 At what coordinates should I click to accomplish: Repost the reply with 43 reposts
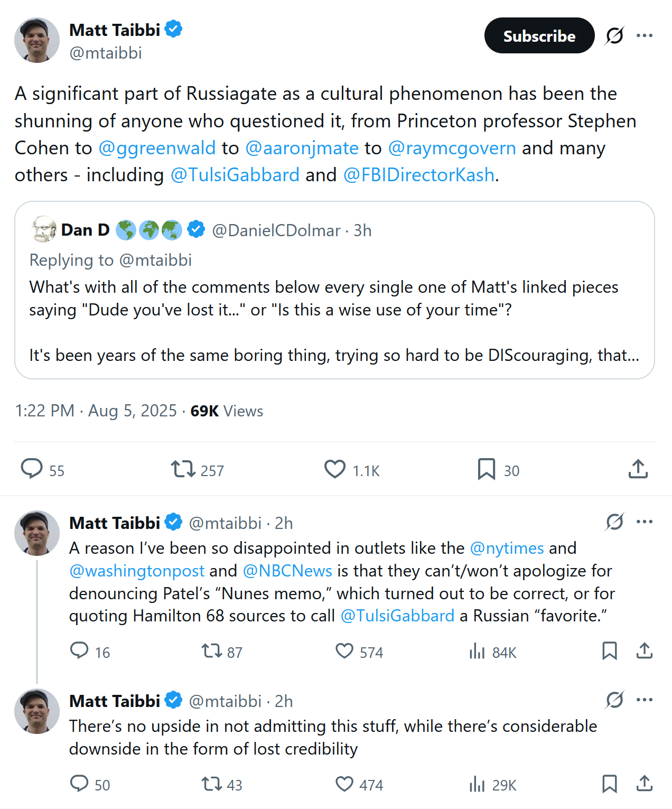coord(212,784)
